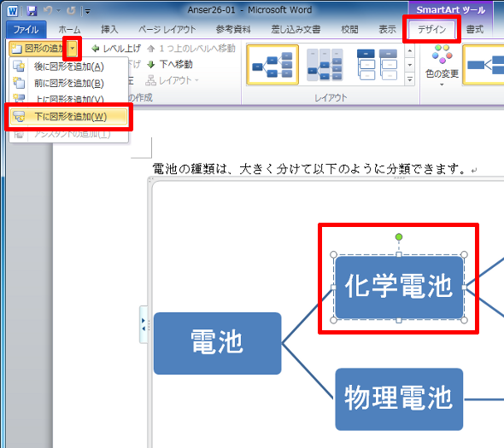Click the Word application icon
504x448 pixels.
(x=13, y=11)
